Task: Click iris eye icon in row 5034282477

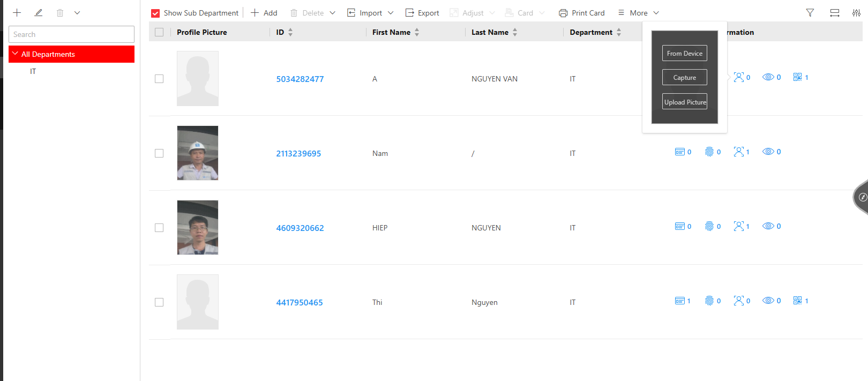Action: (x=768, y=77)
